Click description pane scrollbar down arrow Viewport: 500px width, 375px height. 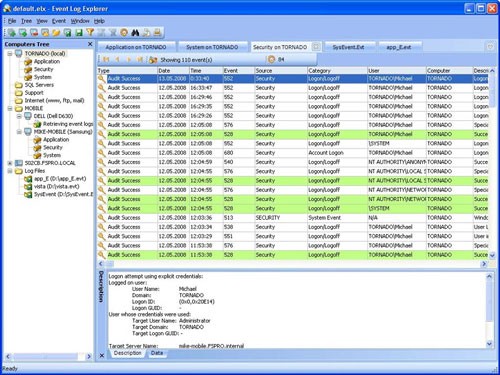point(489,344)
